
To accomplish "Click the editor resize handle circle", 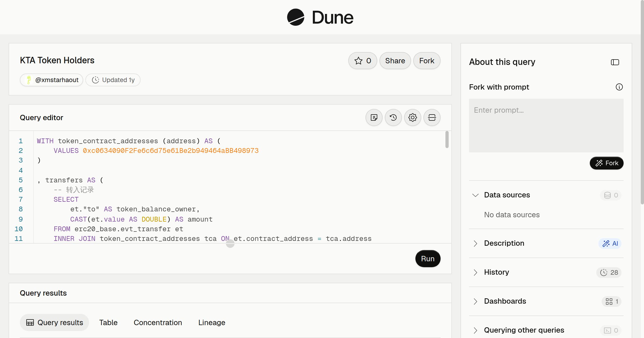I will pyautogui.click(x=230, y=243).
